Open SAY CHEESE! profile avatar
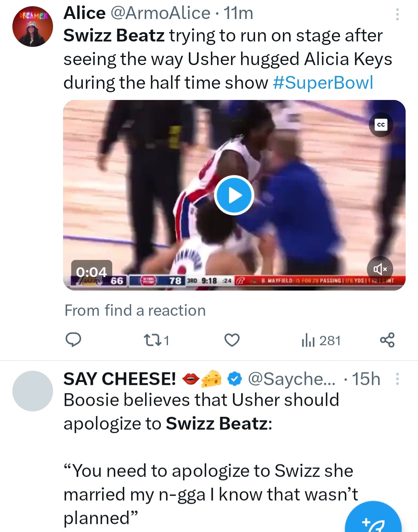This screenshot has width=418, height=532. click(x=33, y=391)
